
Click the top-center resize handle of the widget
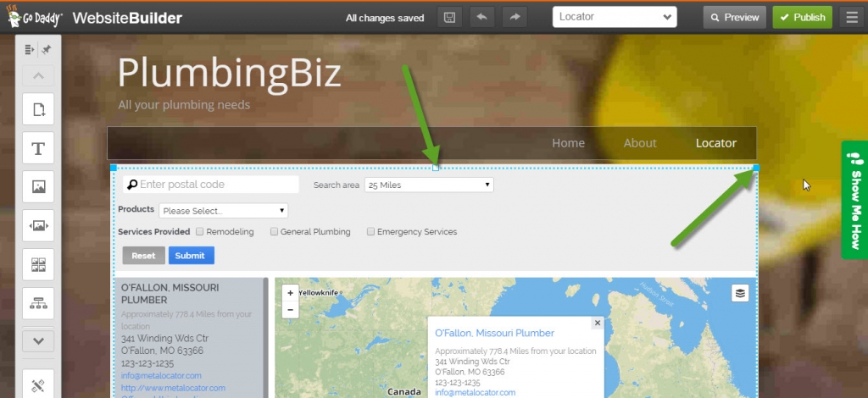point(435,168)
